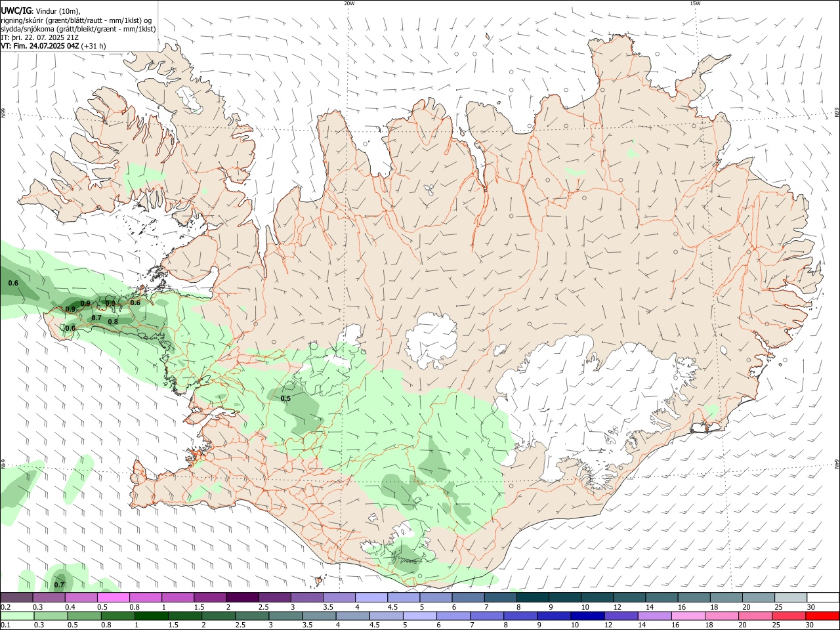
Task: Pick the pale green 0.1 swatch in lower legend
Action: 17,616
